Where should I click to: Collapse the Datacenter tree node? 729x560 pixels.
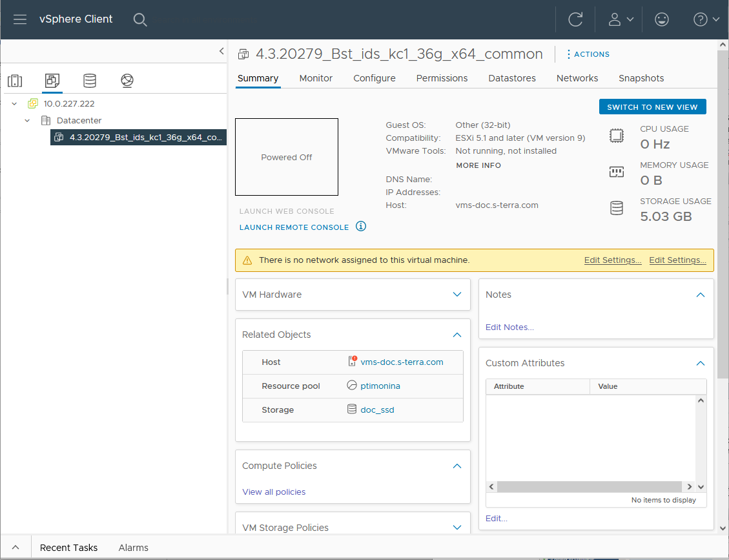click(27, 121)
